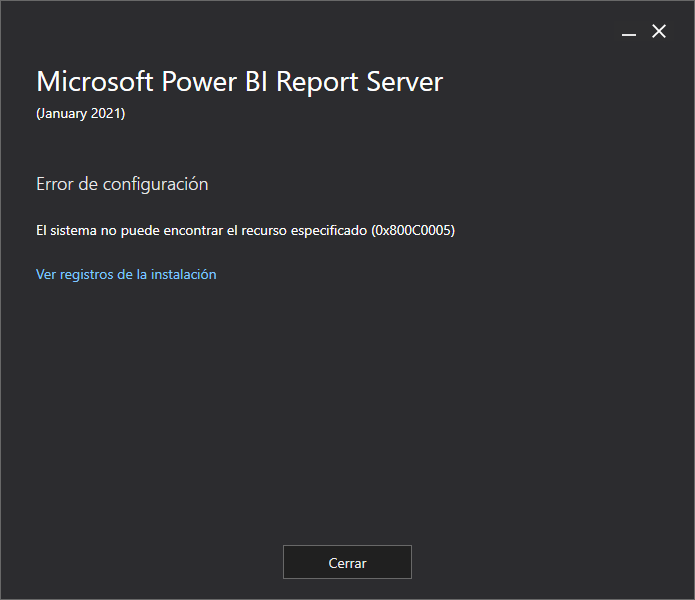Click 'Ver registros' at the link start

tap(74, 274)
